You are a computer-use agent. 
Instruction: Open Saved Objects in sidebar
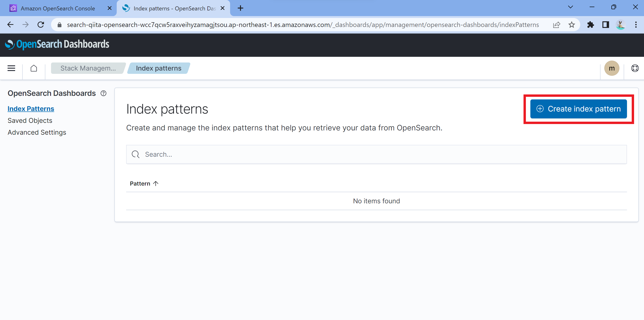coord(30,120)
